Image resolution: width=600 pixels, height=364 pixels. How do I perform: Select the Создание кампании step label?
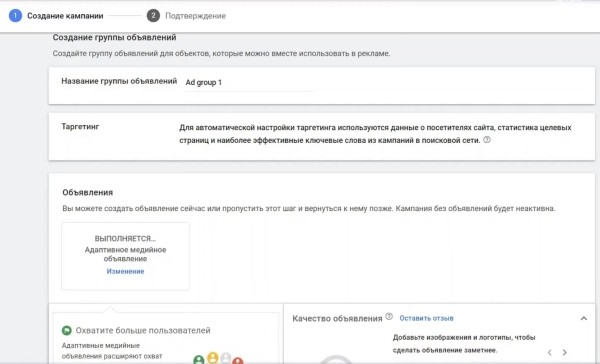click(65, 16)
